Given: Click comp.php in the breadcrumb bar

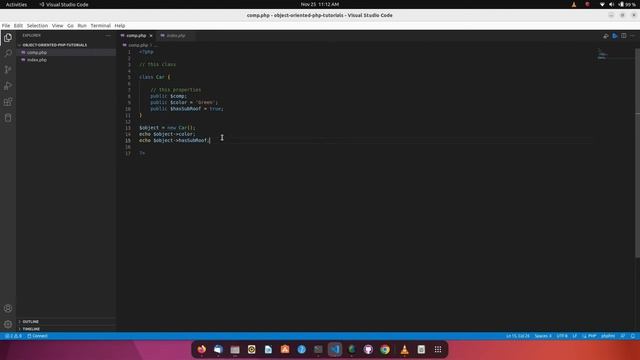Looking at the screenshot, I should [138, 45].
